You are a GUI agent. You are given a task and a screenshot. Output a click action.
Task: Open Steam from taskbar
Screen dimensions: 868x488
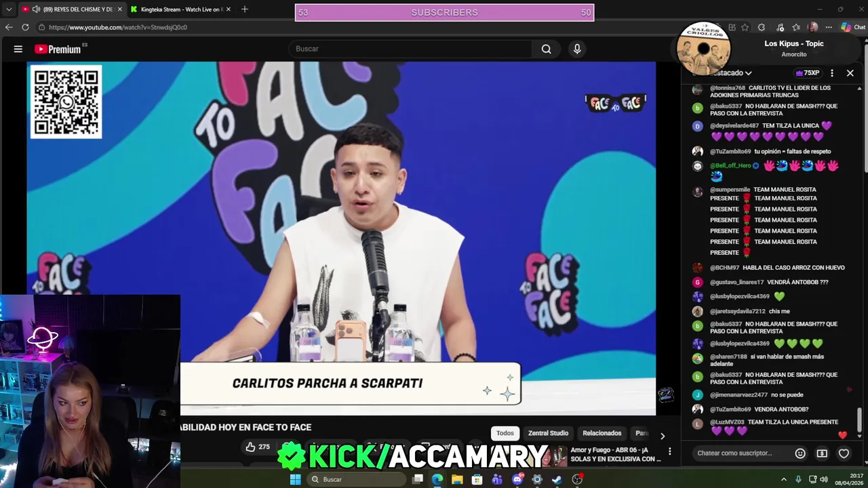coord(557,479)
